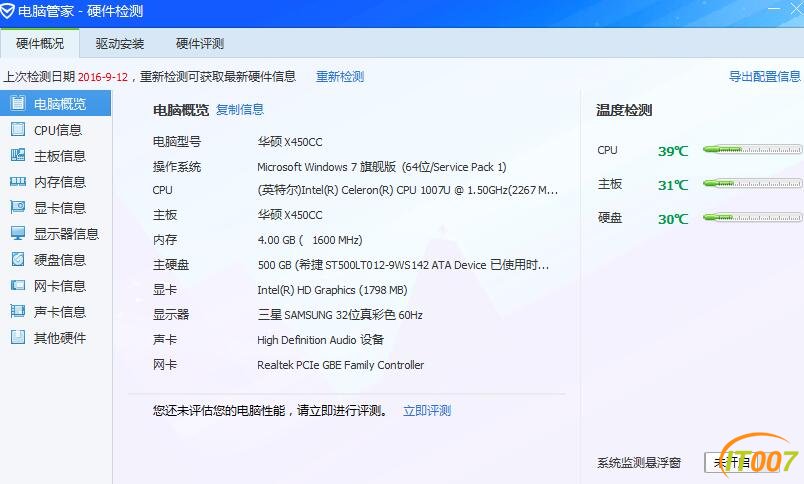Click the 电脑管家 - 硬件检测 window title

point(81,11)
